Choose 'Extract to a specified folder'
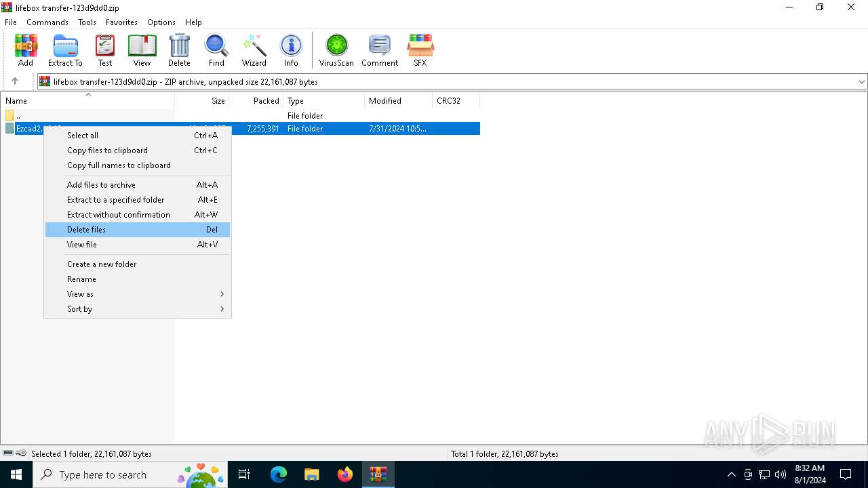 pyautogui.click(x=138, y=200)
